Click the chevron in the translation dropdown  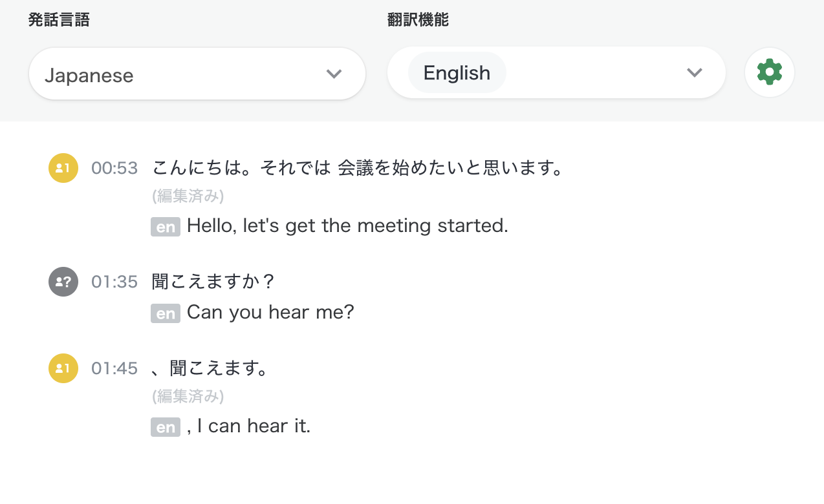[695, 72]
